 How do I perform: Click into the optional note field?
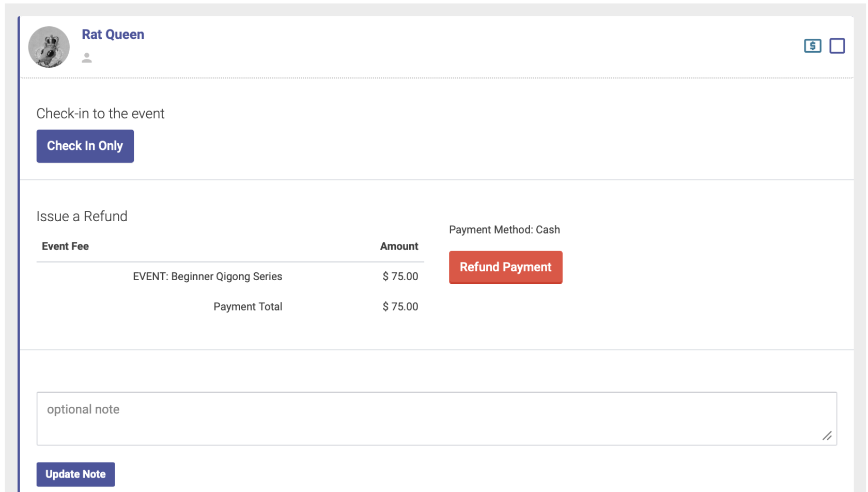pyautogui.click(x=437, y=419)
